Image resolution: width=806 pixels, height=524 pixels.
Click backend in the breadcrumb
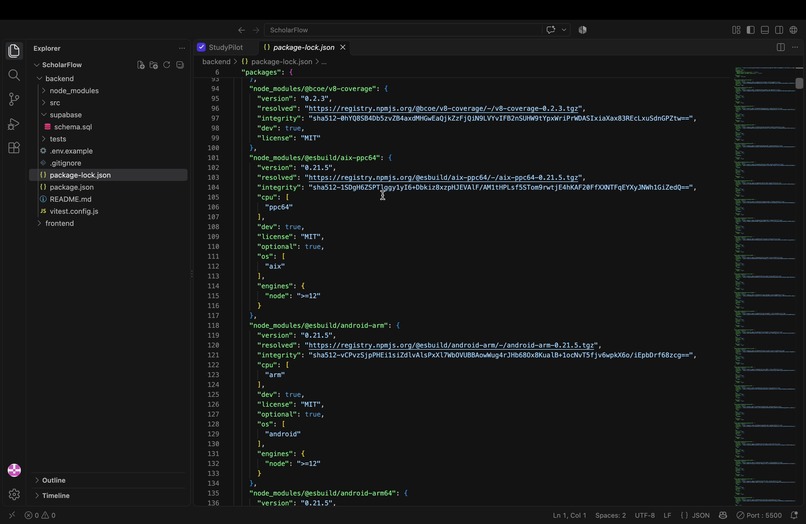[x=216, y=62]
